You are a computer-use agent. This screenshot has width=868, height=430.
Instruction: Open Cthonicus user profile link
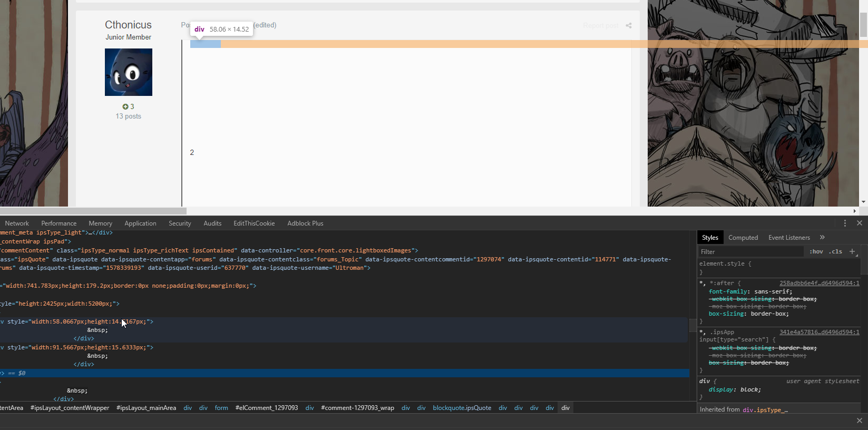[x=128, y=25]
